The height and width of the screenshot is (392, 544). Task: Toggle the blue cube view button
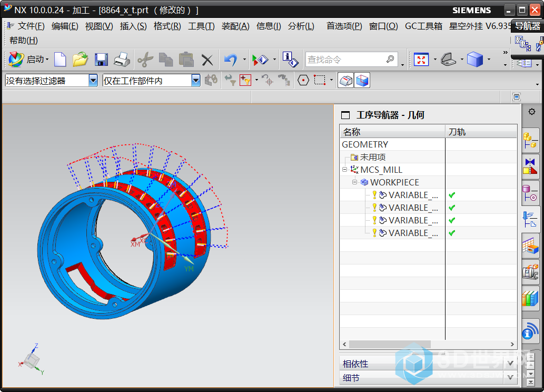(x=362, y=81)
